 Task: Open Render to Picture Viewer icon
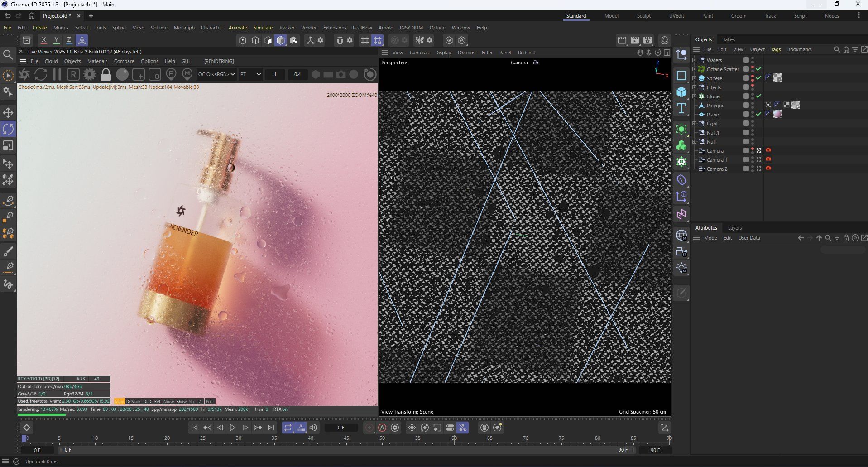(635, 40)
